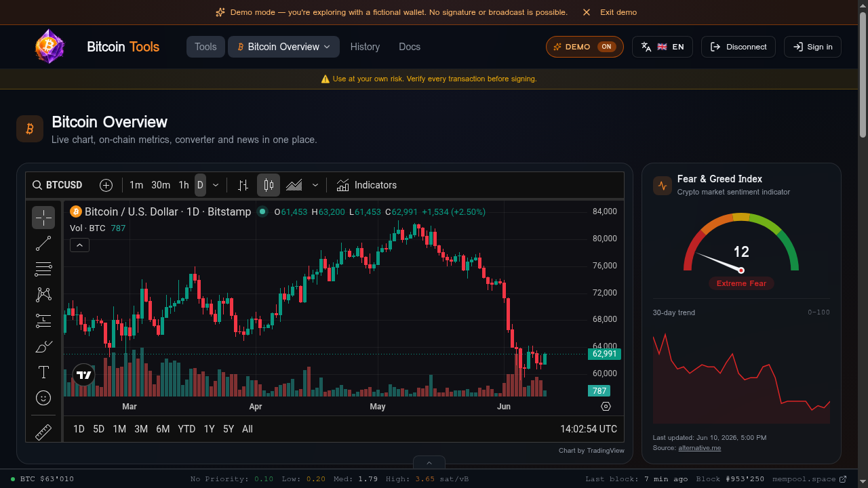Select the XABCD pattern tool
The image size is (868, 488).
43,295
